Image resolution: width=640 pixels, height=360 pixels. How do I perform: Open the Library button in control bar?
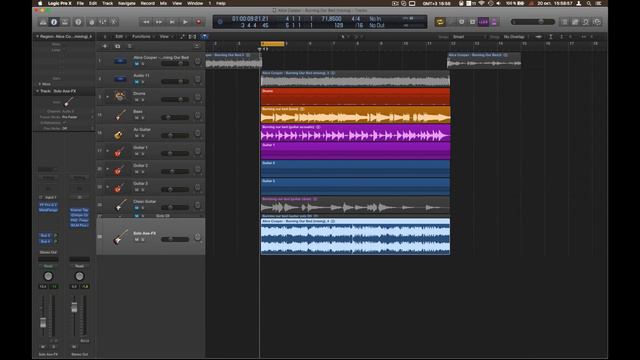pyautogui.click(x=43, y=22)
